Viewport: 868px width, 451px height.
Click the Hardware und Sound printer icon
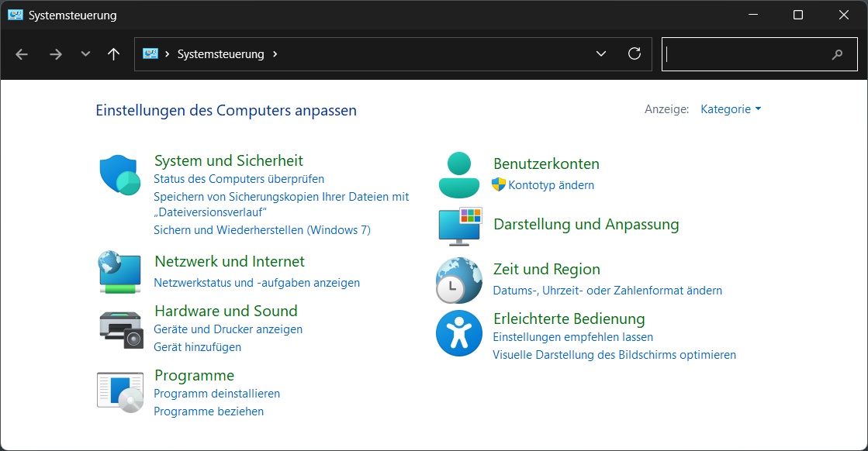pyautogui.click(x=121, y=329)
